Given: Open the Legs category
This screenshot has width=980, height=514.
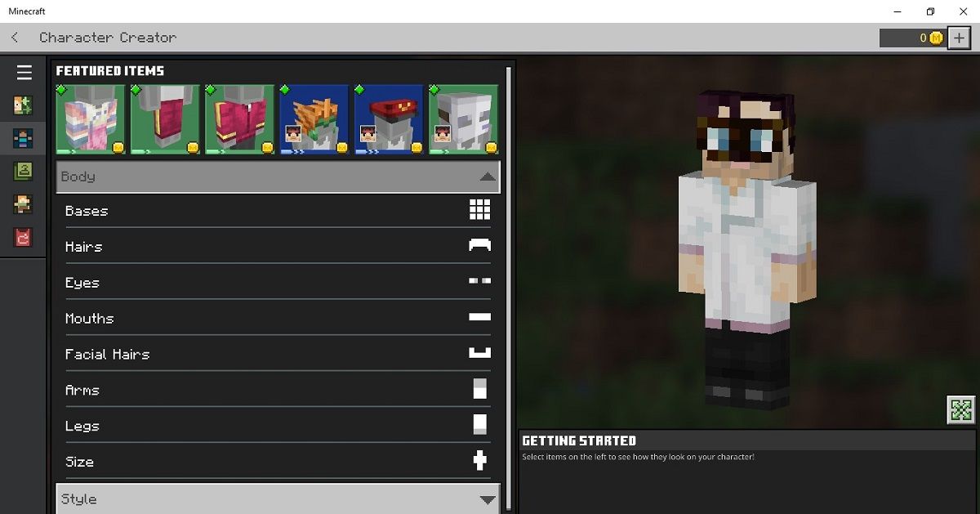Looking at the screenshot, I should [x=278, y=426].
